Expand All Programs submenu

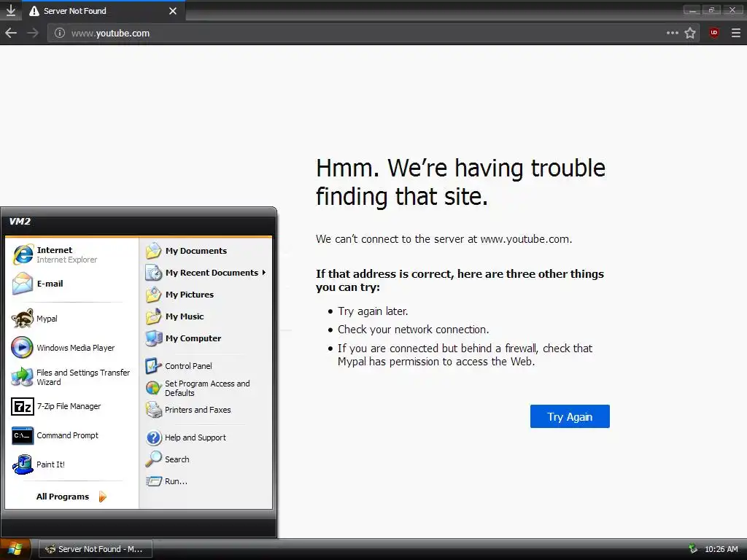pos(71,497)
